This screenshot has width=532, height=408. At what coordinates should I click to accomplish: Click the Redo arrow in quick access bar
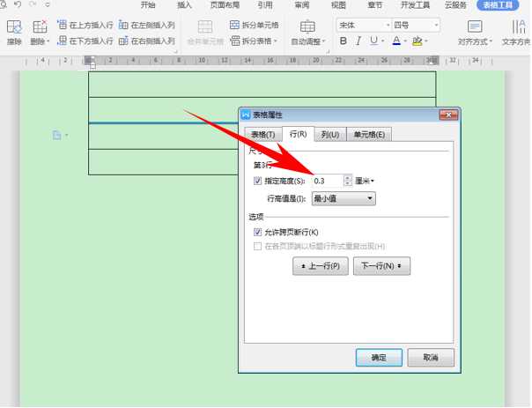click(x=33, y=4)
